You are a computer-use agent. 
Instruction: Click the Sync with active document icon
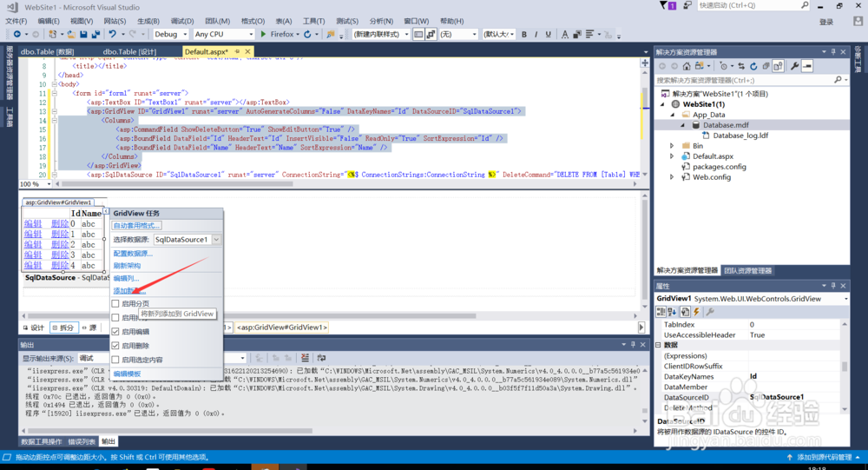click(x=741, y=66)
